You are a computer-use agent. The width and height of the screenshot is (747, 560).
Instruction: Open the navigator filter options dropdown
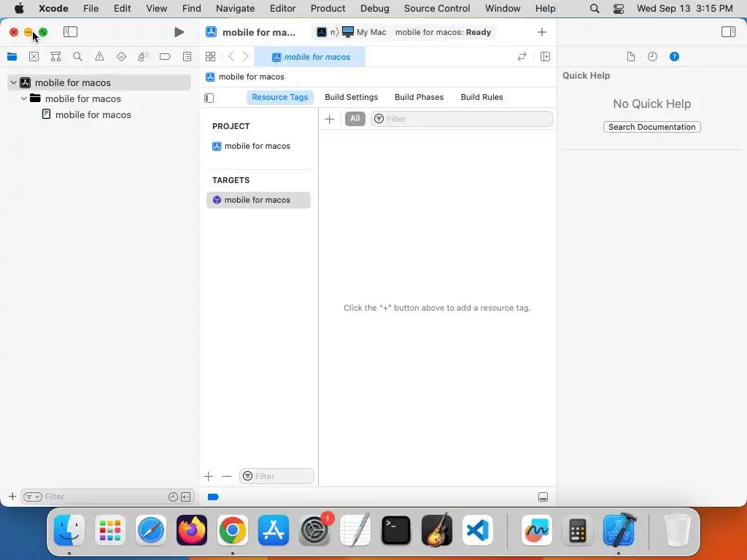click(x=33, y=497)
